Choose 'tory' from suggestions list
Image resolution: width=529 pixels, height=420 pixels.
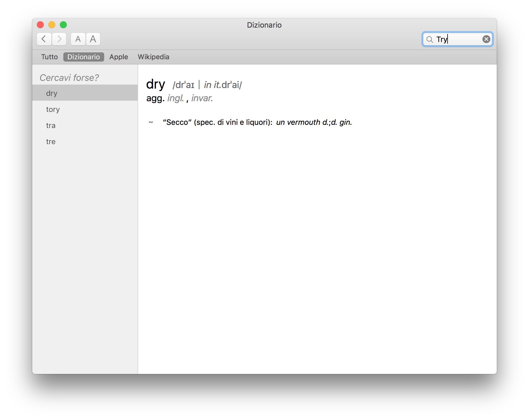click(53, 109)
